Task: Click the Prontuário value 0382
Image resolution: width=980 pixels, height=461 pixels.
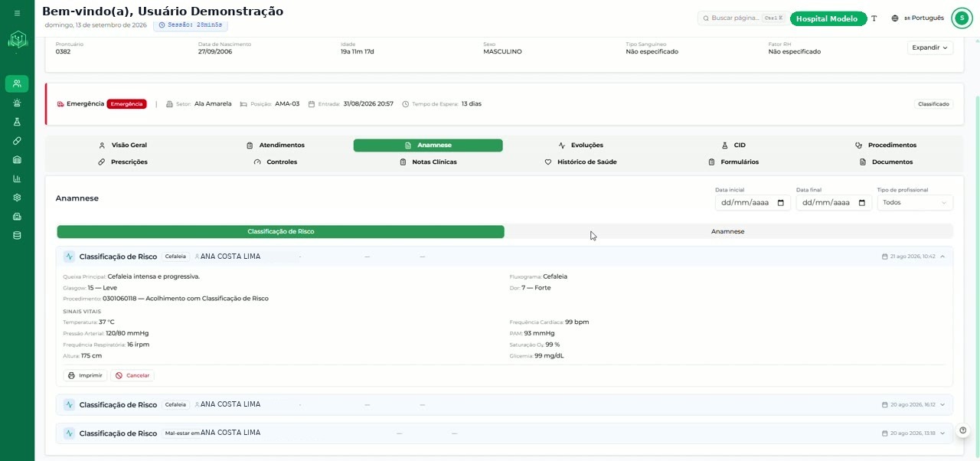Action: tap(63, 52)
